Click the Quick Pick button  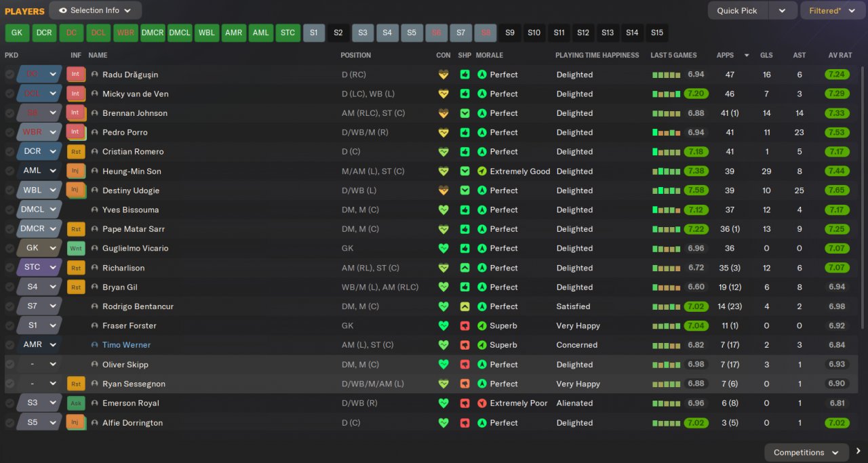tap(737, 11)
